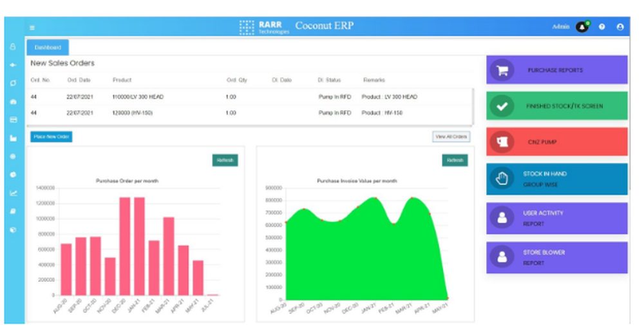This screenshot has height=325, width=644.
Task: Refresh the Purchase Order per month chart
Action: [225, 161]
